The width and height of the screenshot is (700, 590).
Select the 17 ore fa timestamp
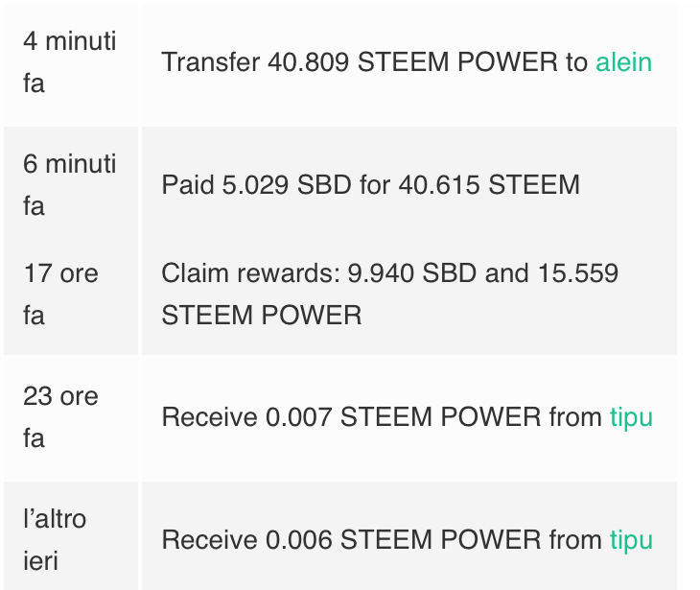(x=60, y=294)
